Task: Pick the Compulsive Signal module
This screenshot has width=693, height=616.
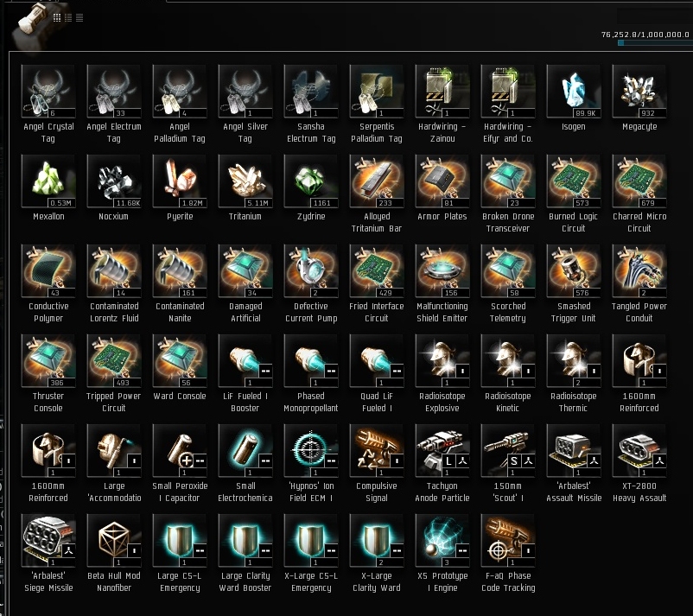Action: coord(377,451)
